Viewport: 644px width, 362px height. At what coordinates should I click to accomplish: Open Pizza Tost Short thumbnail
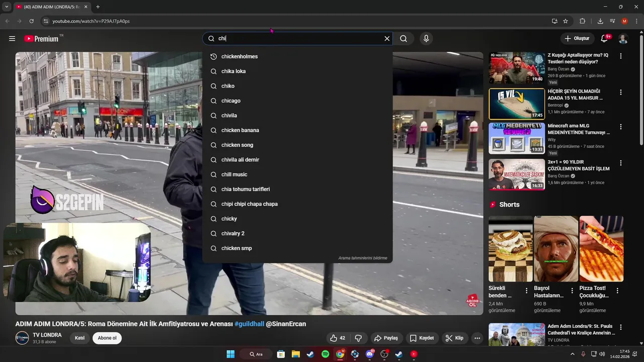coord(601,249)
